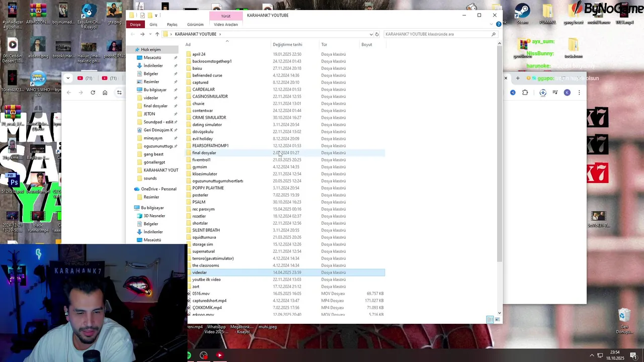The image size is (644, 362).
Task: Click Explorer's Forward navigation arrow
Action: click(x=142, y=34)
